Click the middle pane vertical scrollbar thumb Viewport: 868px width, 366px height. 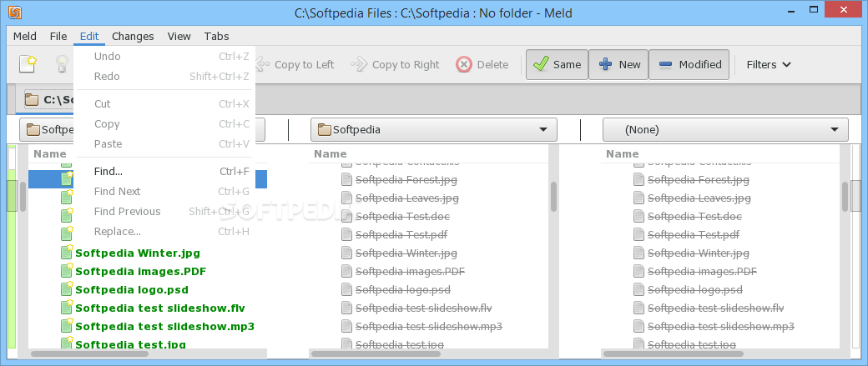[x=553, y=197]
